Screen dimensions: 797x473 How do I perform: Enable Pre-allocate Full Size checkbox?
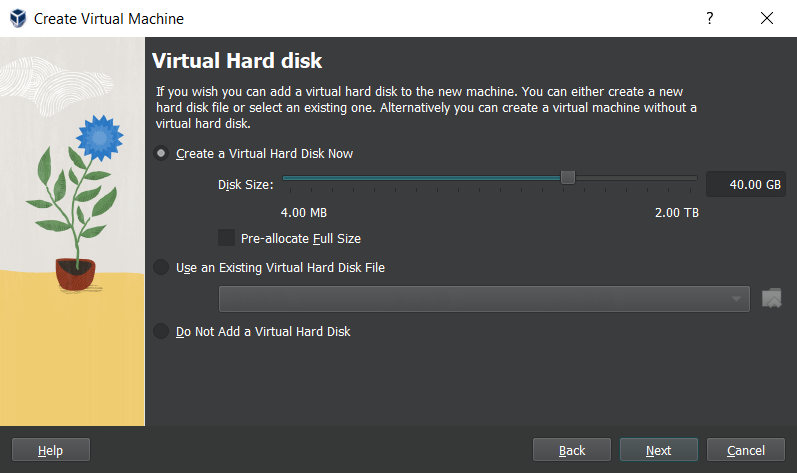226,238
